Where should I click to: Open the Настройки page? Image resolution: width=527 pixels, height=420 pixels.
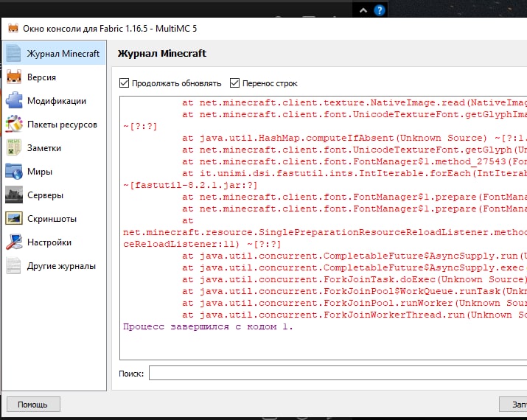click(55, 242)
